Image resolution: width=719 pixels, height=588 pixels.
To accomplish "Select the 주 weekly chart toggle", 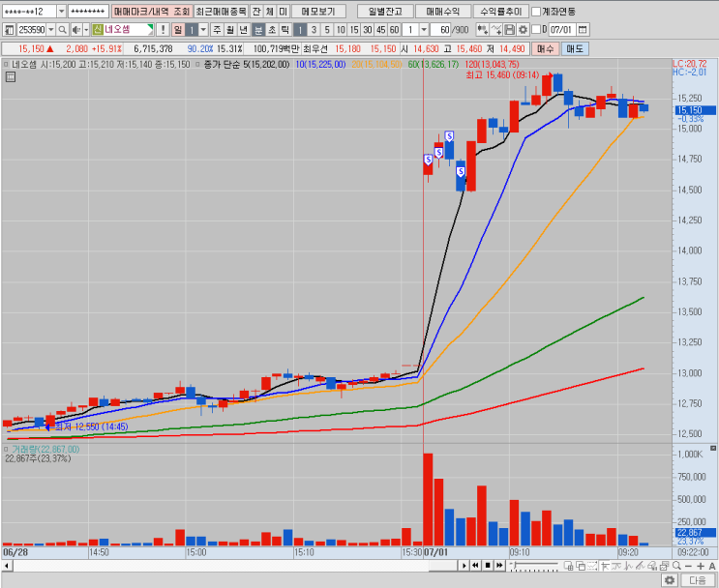I will pos(217,30).
